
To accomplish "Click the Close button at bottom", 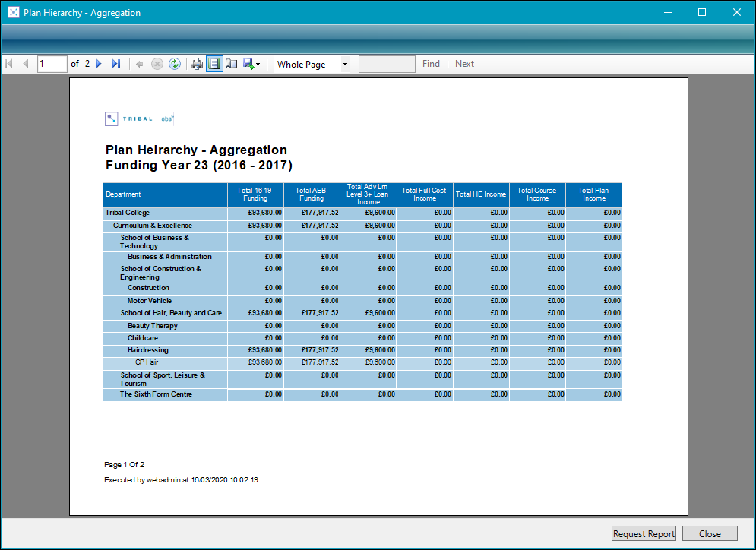I will click(710, 533).
